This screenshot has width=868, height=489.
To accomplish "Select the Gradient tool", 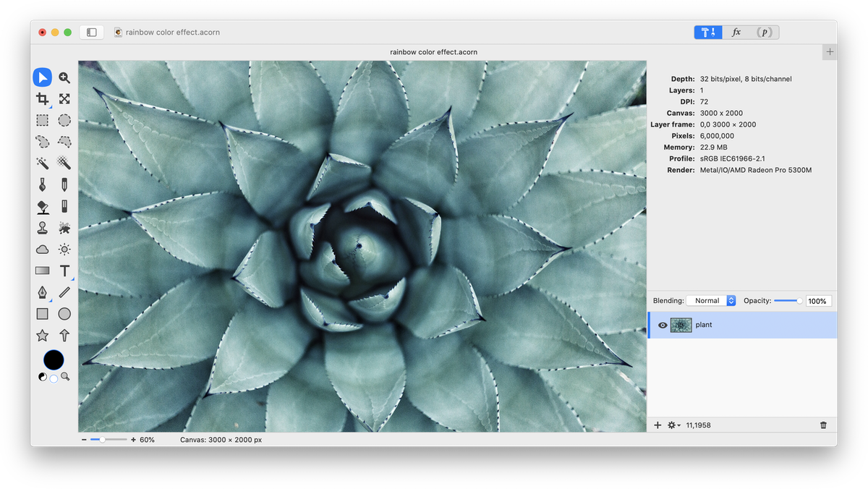I will point(43,271).
